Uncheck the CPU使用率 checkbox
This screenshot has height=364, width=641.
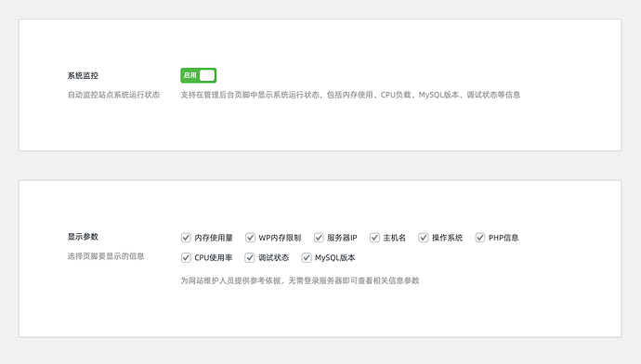[186, 257]
